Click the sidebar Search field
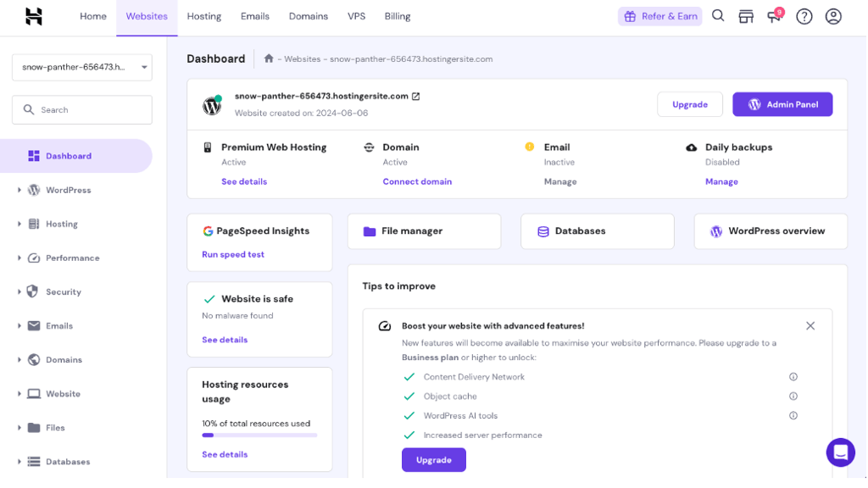The image size is (868, 488). pos(82,109)
